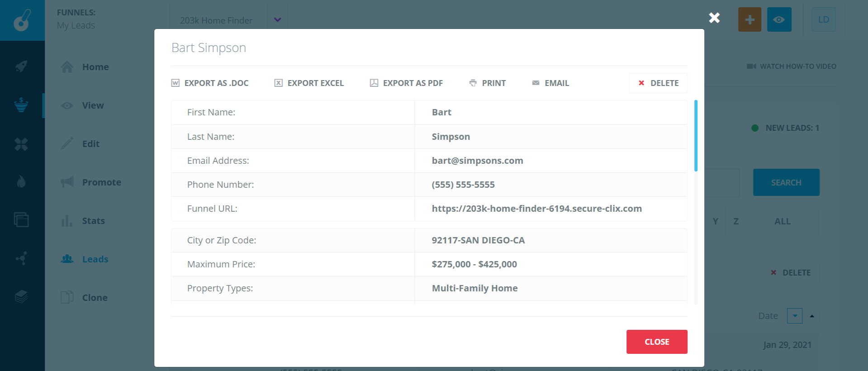The image size is (868, 371).
Task: Open the Promote menu item
Action: point(102,182)
